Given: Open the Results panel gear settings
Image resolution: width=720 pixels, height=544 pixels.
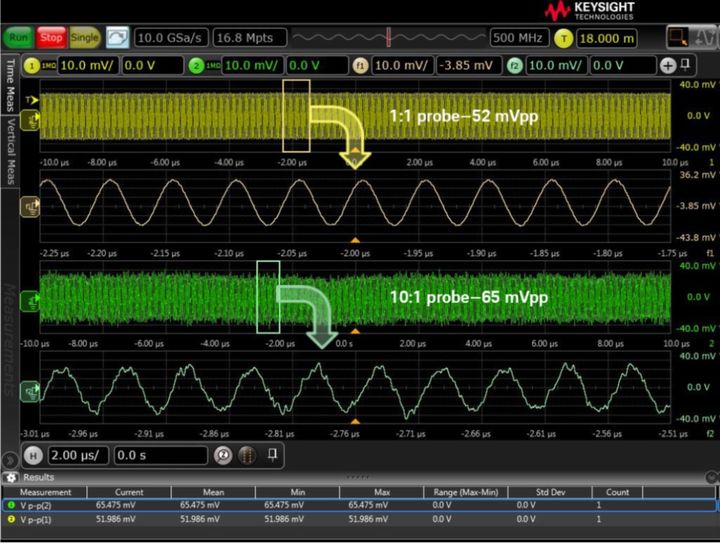Looking at the screenshot, I should [x=10, y=477].
